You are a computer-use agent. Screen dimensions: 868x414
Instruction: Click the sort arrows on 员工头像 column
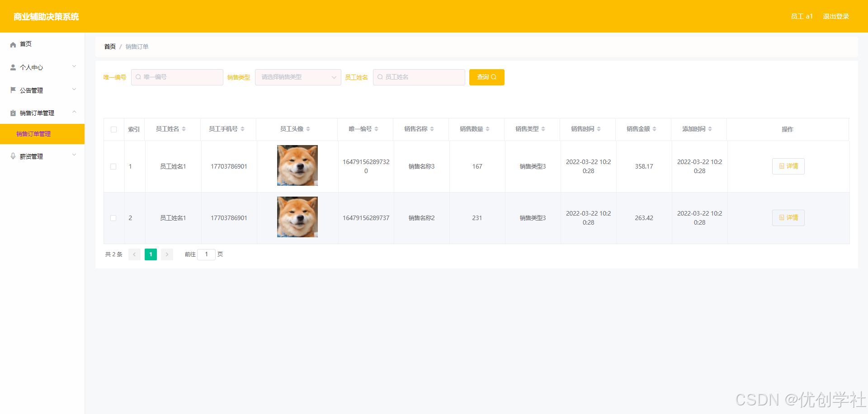click(308, 129)
